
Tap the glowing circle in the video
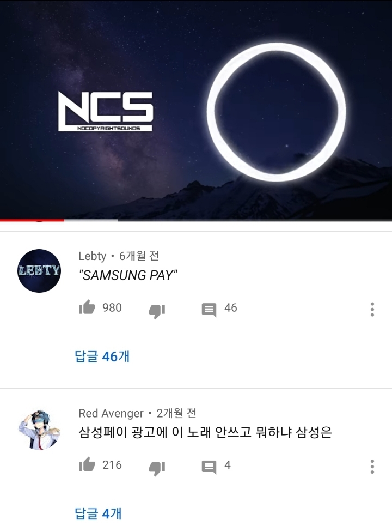276,112
